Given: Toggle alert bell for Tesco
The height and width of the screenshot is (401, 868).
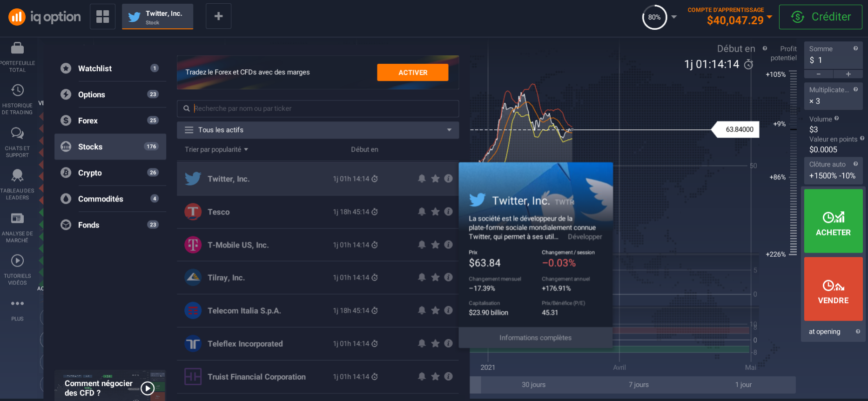Looking at the screenshot, I should click(422, 212).
